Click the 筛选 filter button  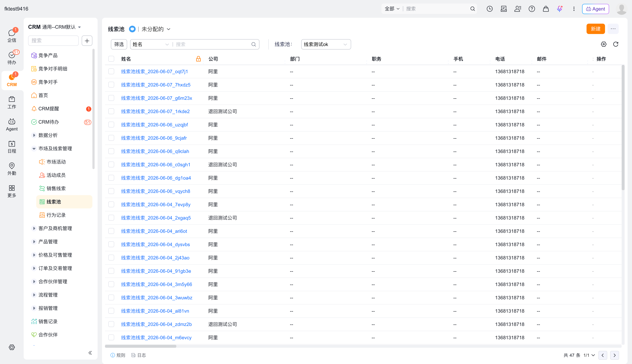click(119, 44)
